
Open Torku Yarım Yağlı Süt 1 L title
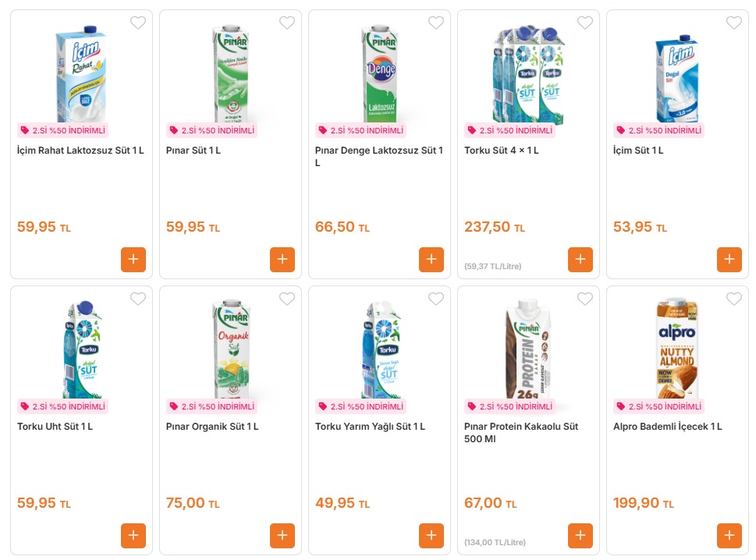tap(370, 427)
